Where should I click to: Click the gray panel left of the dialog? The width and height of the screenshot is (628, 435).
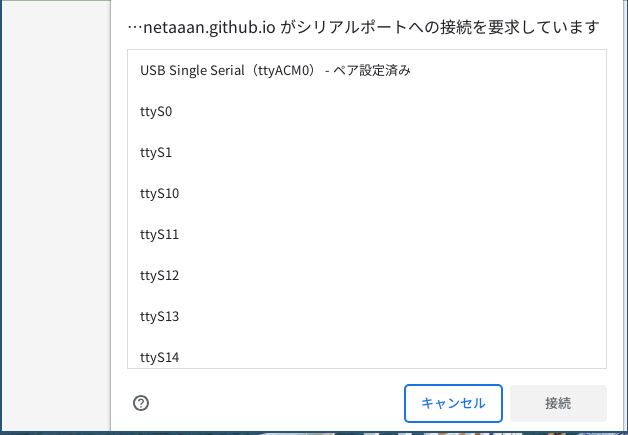tap(56, 216)
